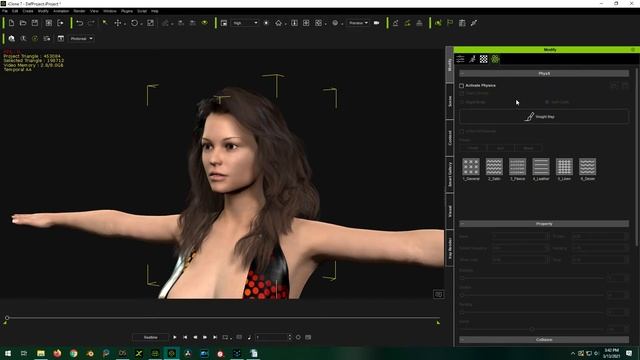
Task: Switch to the Smart Gallery side tab
Action: pos(450,174)
